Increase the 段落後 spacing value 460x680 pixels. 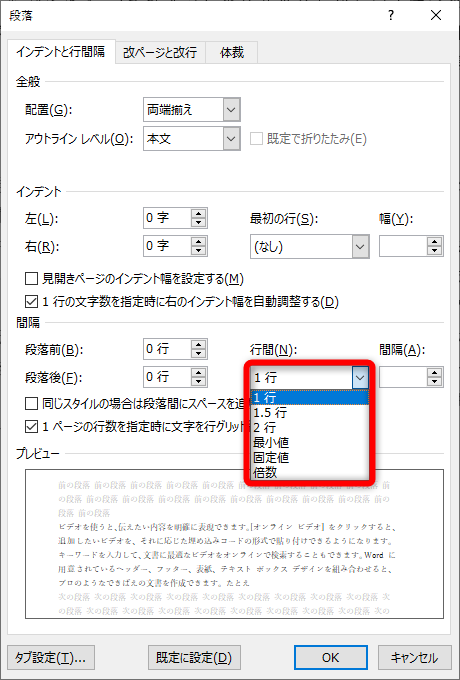[x=199, y=373]
